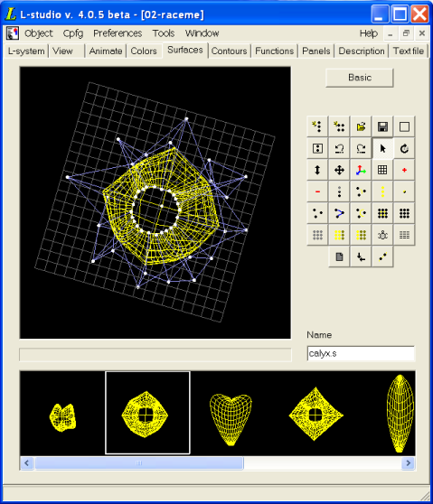Click the yellow and olive dot grid icon

(361, 235)
